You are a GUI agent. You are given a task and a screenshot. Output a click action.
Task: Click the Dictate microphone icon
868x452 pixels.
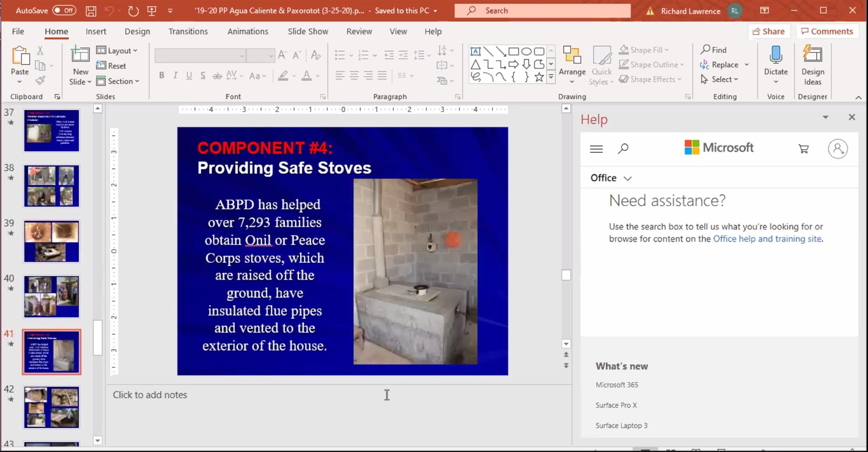(x=775, y=55)
